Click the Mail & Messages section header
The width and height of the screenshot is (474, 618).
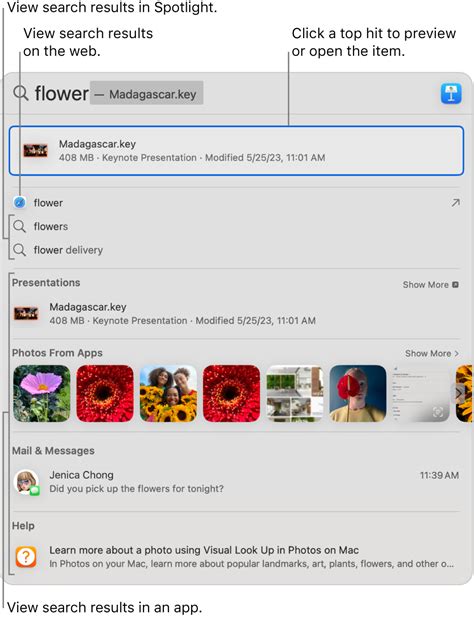(53, 450)
